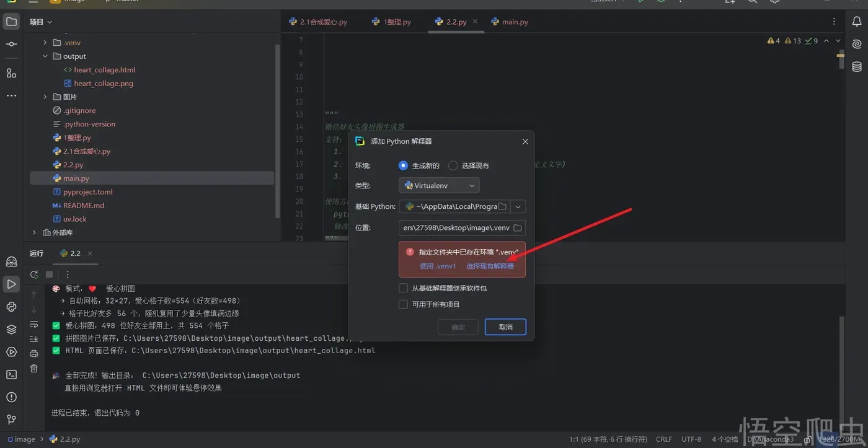This screenshot has width=868, height=448.
Task: Open the Virtualenv type dropdown
Action: (439, 185)
